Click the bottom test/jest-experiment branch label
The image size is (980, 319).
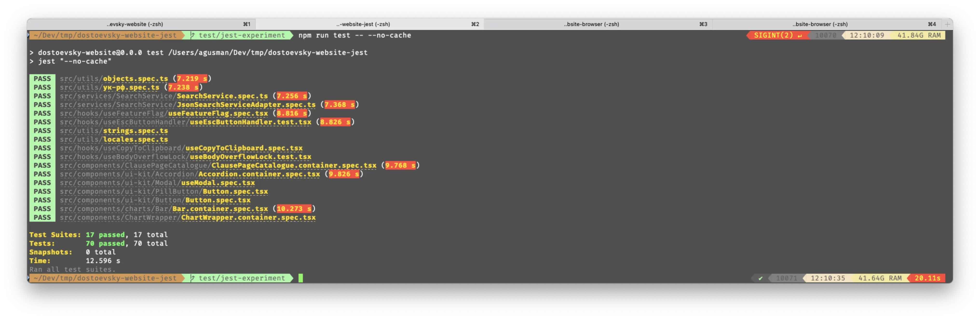[242, 278]
